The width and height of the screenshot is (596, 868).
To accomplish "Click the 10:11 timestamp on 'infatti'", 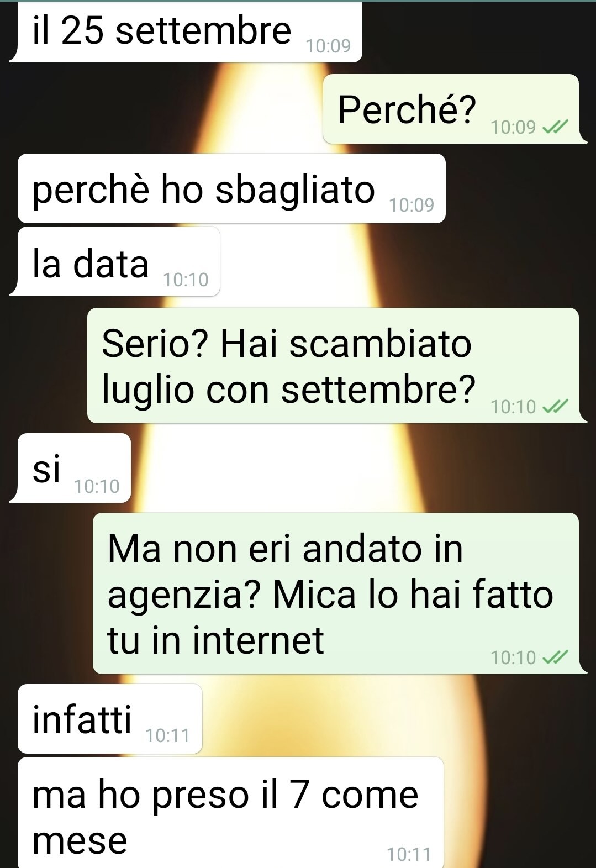I will click(167, 736).
